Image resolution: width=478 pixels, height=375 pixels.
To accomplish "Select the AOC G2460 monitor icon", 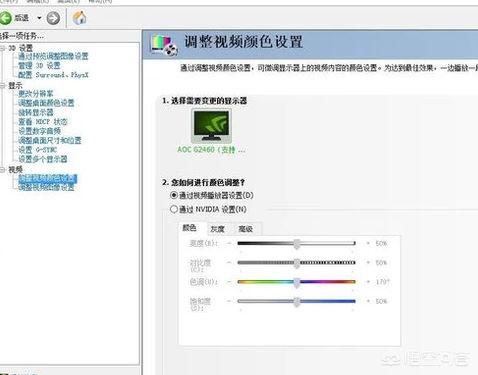I will (x=211, y=126).
